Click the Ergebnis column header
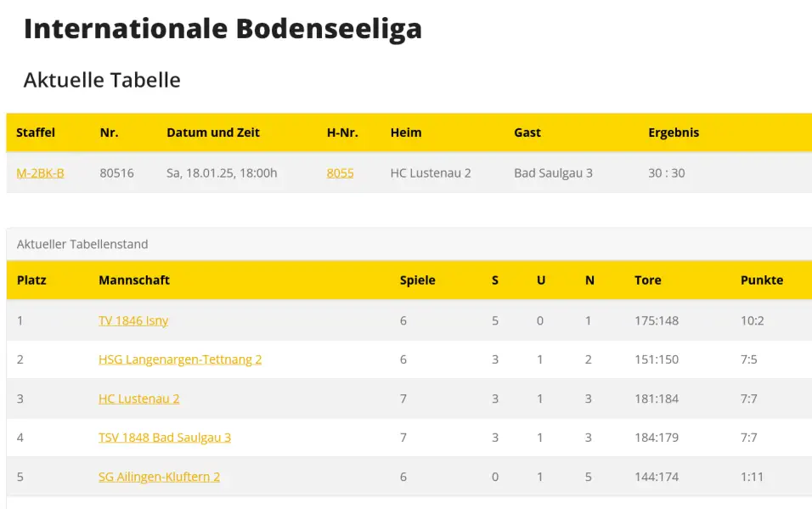812x509 pixels. (x=674, y=133)
